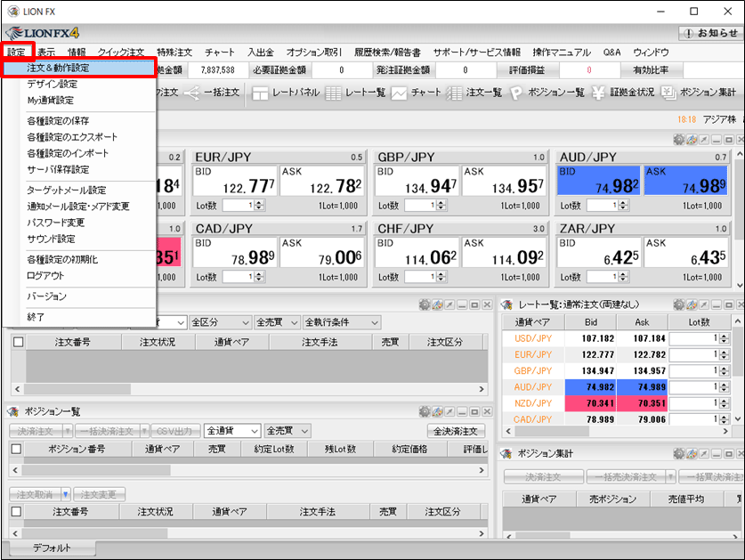Click the レート一覧 horizontal scrollbar thumb
This screenshot has height=560, width=745.
(x=552, y=431)
